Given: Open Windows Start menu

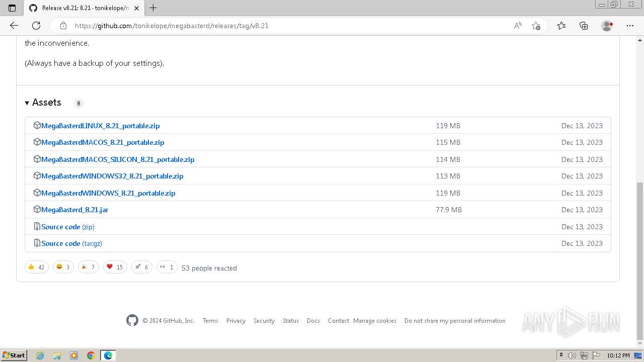Looking at the screenshot, I should (x=14, y=355).
